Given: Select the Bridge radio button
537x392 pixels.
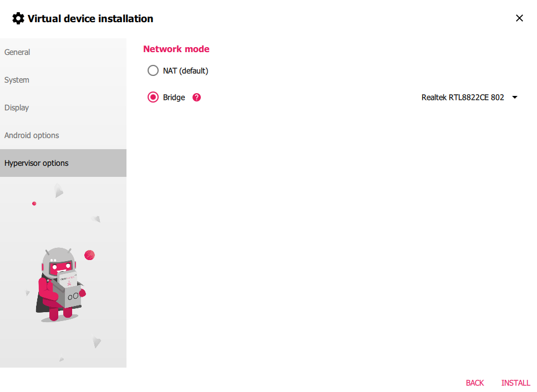Looking at the screenshot, I should click(153, 97).
